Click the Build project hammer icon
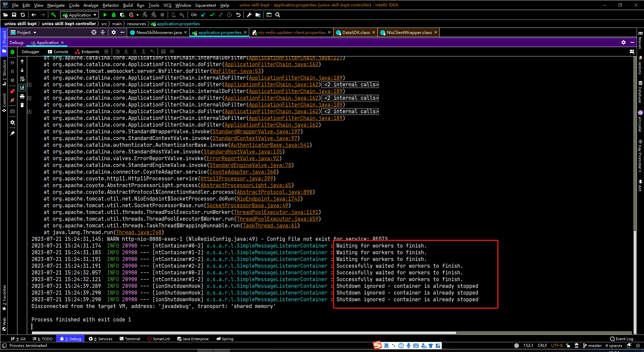The image size is (644, 352). click(54, 15)
